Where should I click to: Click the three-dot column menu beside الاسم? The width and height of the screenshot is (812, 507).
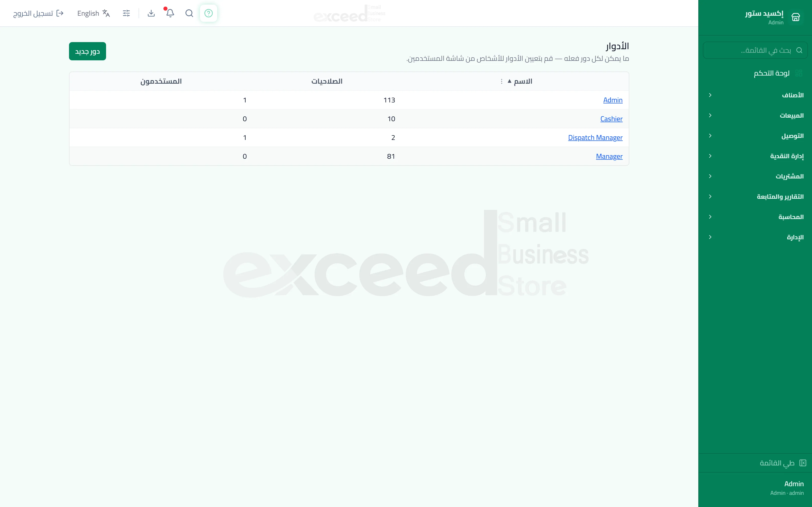(x=502, y=81)
